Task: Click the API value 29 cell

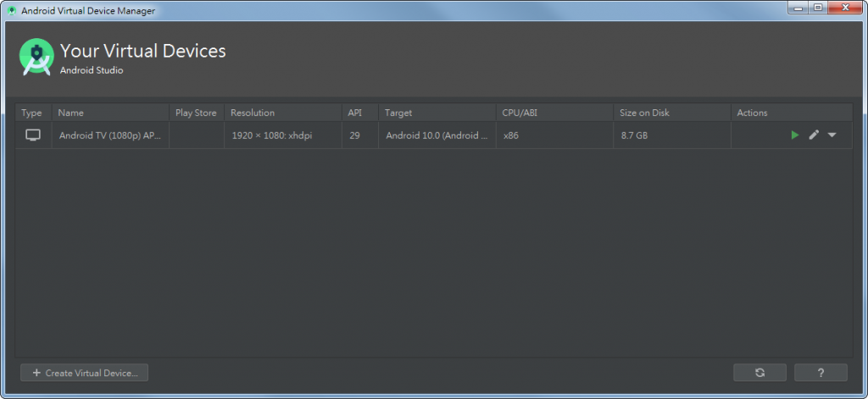Action: point(359,135)
